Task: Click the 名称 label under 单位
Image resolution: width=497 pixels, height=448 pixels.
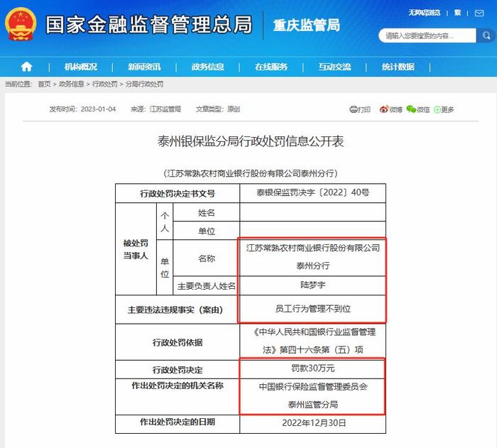Action: [207, 258]
